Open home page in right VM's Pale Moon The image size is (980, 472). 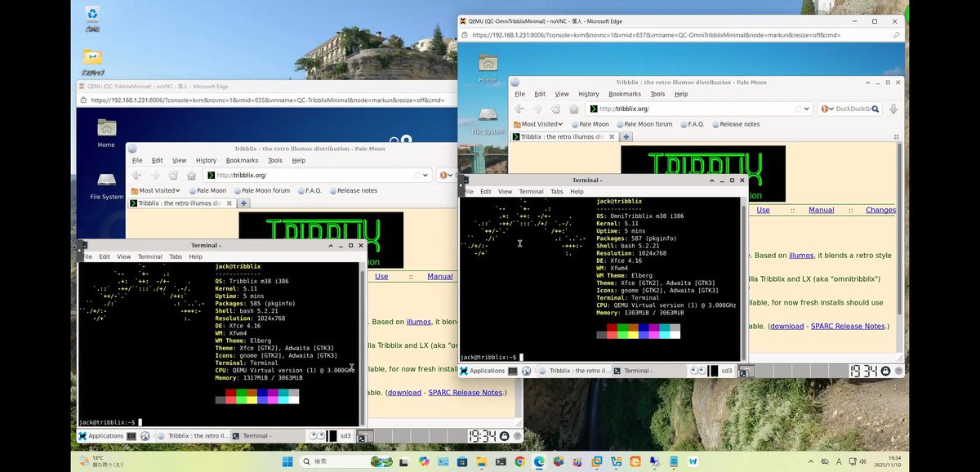click(574, 109)
